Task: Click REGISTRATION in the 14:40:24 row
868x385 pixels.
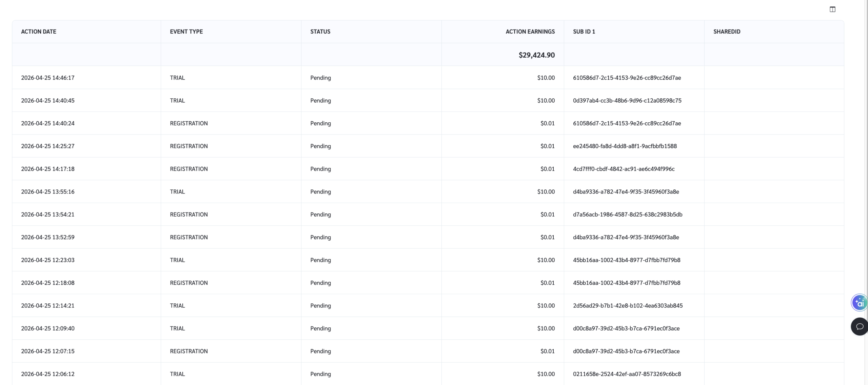Action: tap(189, 123)
